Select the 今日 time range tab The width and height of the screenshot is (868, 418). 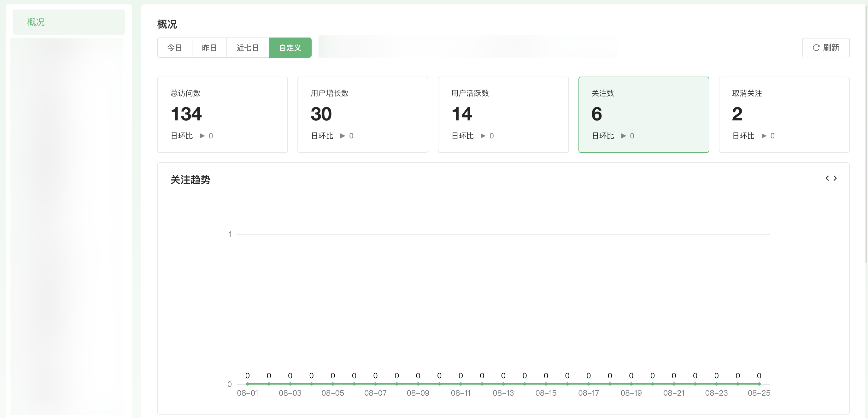(x=174, y=48)
